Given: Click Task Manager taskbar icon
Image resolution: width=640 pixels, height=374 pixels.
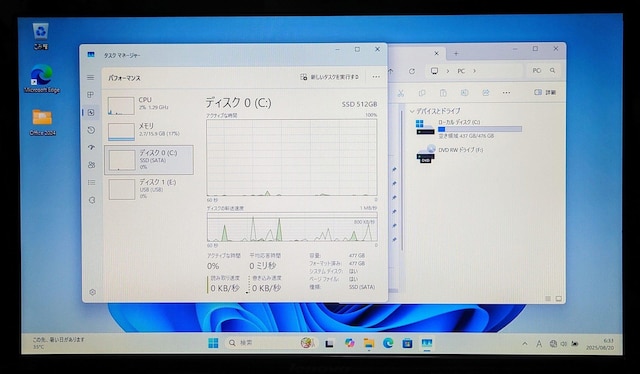Looking at the screenshot, I should point(427,343).
